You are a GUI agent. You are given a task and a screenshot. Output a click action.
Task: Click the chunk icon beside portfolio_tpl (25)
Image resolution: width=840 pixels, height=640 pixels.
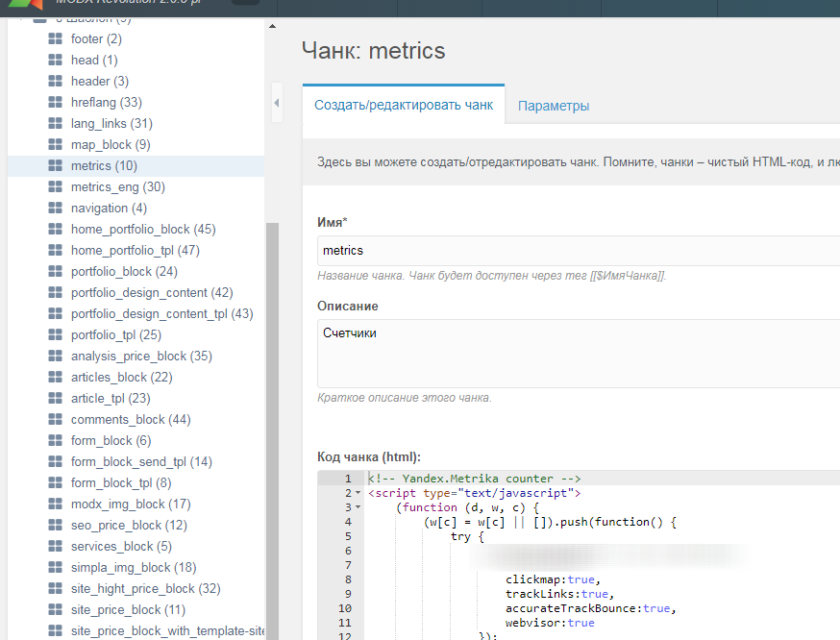point(55,334)
